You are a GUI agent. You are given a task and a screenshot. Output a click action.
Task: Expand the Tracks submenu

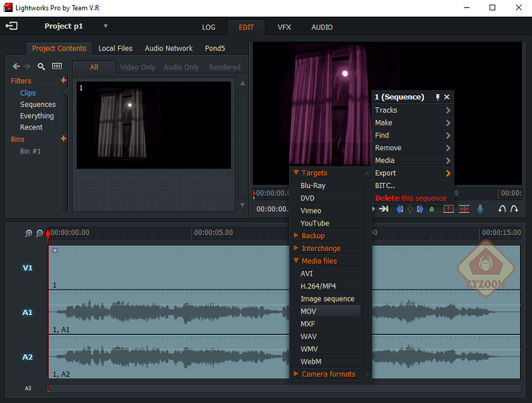(413, 110)
